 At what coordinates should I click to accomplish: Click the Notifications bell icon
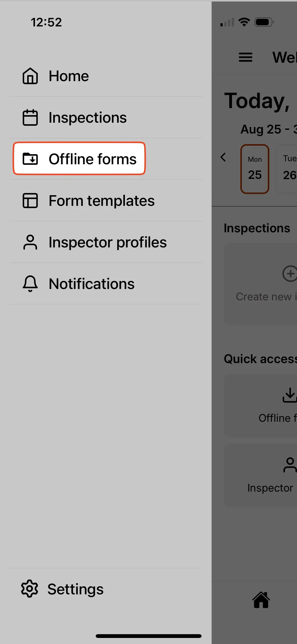(30, 283)
